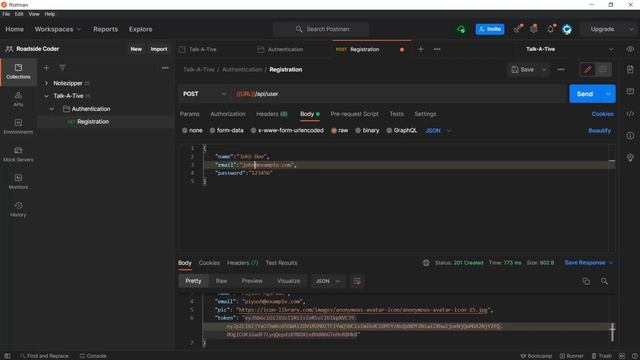The image size is (640, 360).
Task: Click the Send button
Action: (585, 94)
